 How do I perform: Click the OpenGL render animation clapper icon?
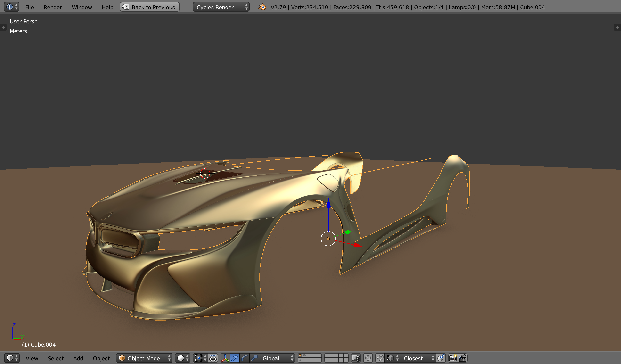[x=463, y=358]
